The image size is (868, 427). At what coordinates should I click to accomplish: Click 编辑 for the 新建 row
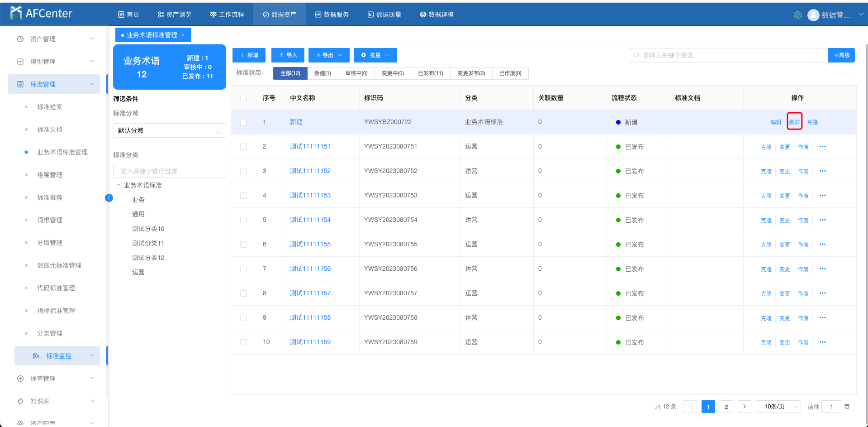tap(776, 122)
